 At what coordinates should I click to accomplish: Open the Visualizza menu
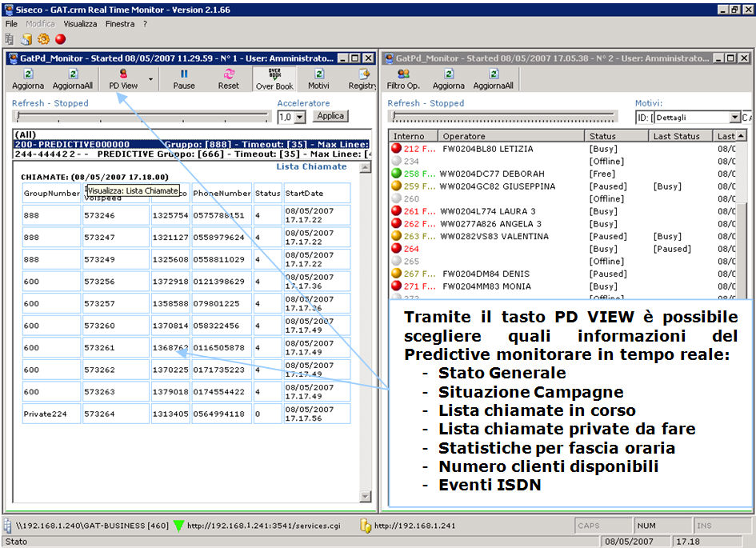click(80, 24)
